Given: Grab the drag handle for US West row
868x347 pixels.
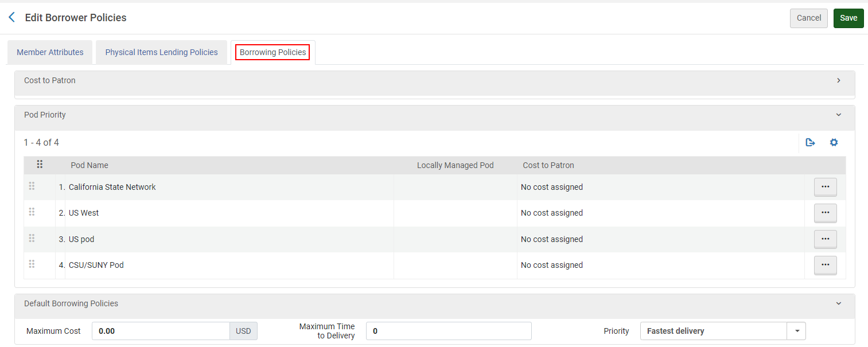Looking at the screenshot, I should (32, 212).
